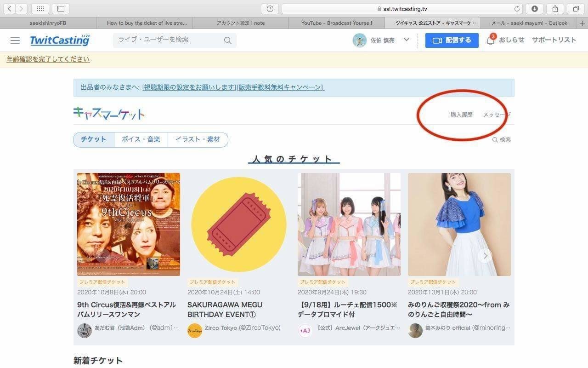Open the メッセージ link

497,115
